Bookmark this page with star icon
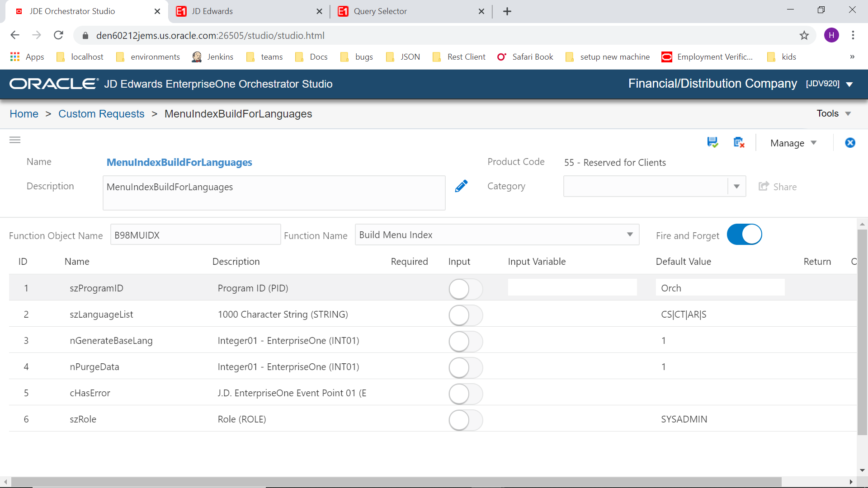This screenshot has width=868, height=488. click(804, 35)
